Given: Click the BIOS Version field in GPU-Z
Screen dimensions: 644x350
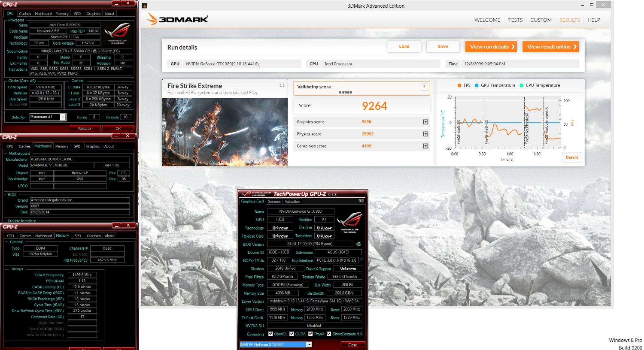Looking at the screenshot, I should [x=310, y=244].
